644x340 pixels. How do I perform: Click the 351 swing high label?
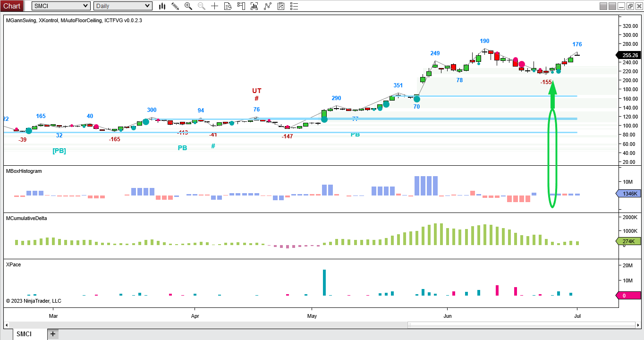point(398,85)
